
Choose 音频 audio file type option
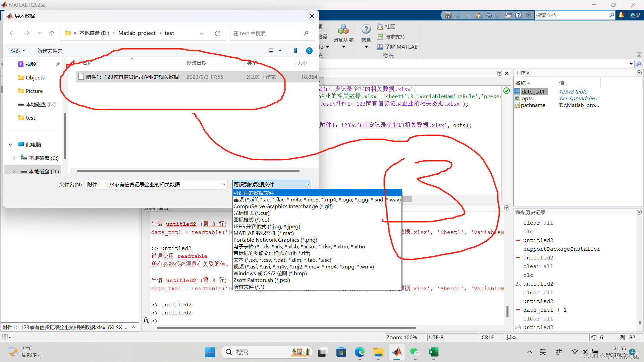point(317,199)
